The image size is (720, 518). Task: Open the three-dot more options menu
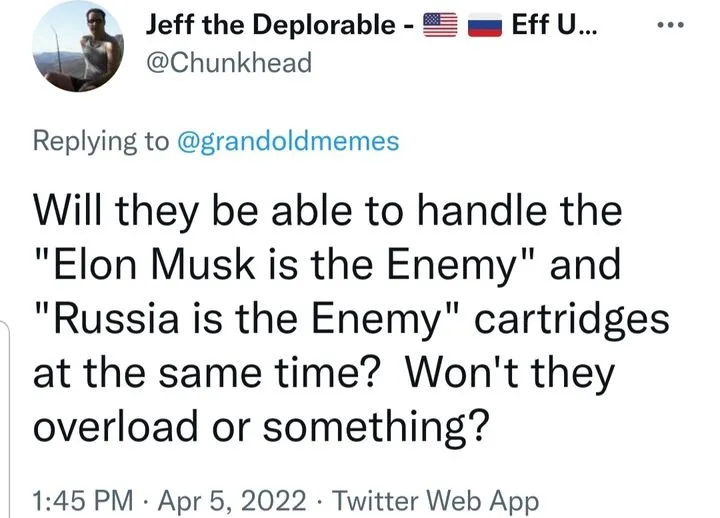pyautogui.click(x=686, y=28)
